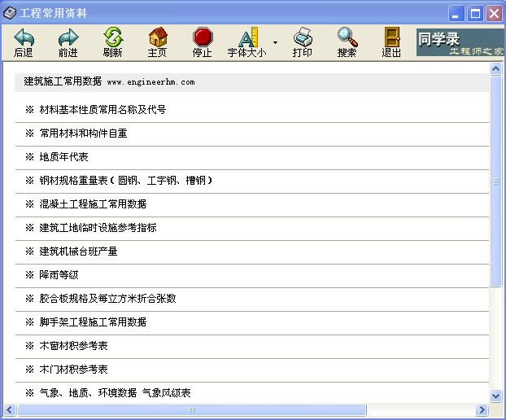Click the app icon in title bar

[x=10, y=13]
